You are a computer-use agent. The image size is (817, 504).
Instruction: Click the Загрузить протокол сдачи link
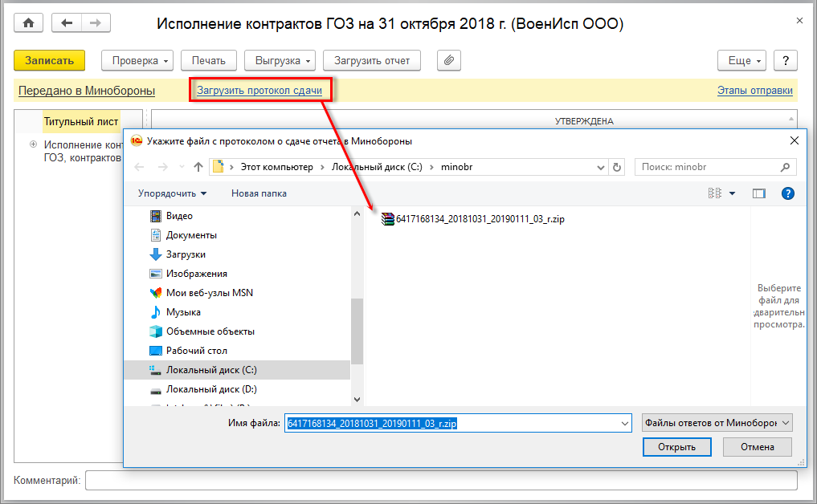pos(259,91)
